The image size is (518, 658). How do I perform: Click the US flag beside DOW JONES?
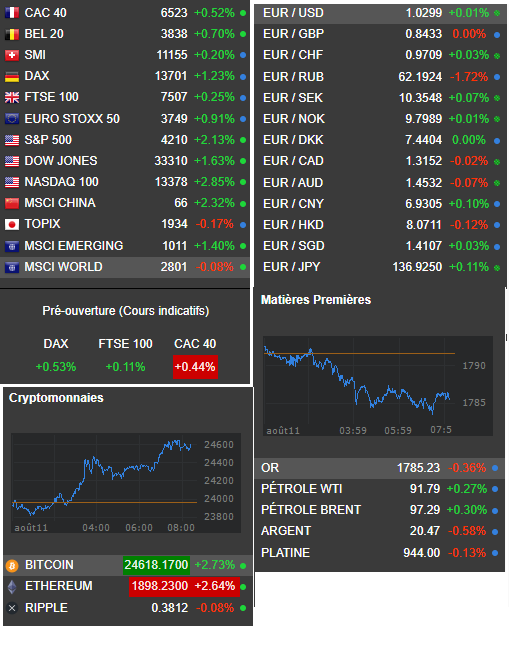12,161
